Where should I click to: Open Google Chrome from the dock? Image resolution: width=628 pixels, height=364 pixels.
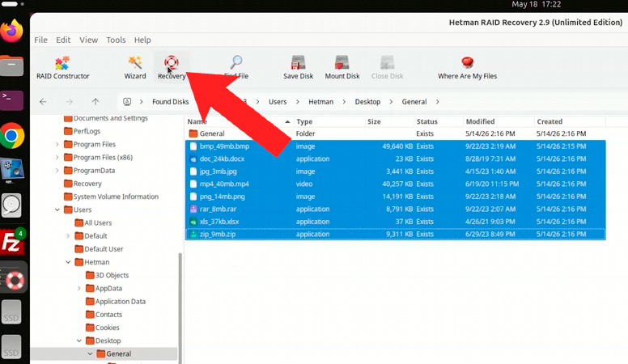click(x=11, y=135)
